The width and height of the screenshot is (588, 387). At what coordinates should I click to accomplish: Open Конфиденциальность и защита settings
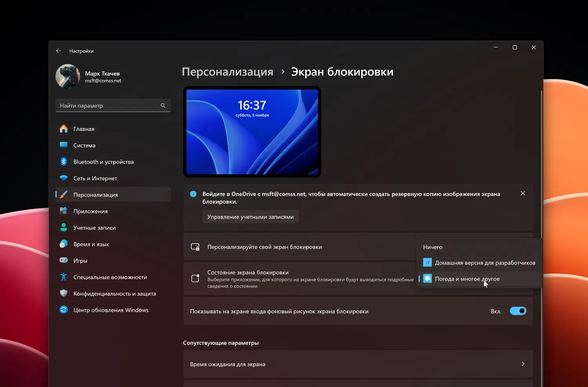113,293
